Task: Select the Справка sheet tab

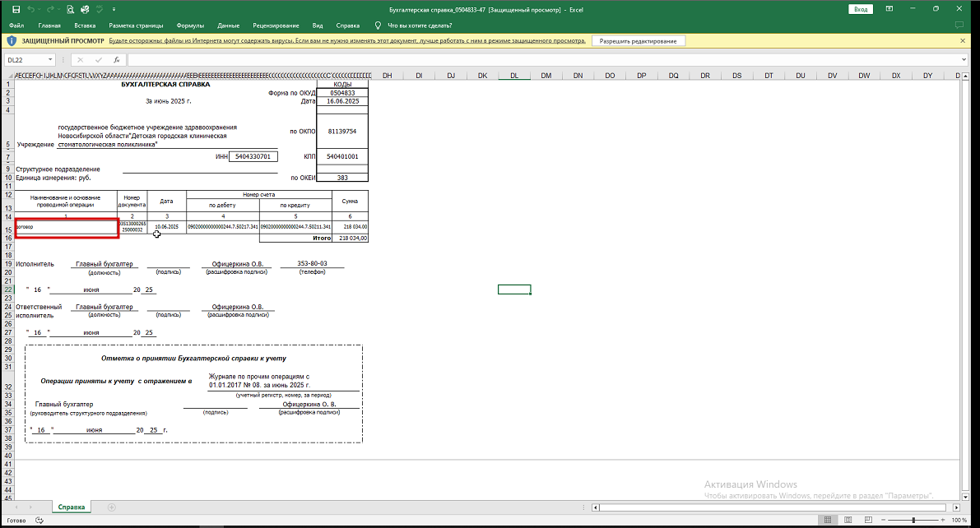Action: (72, 507)
